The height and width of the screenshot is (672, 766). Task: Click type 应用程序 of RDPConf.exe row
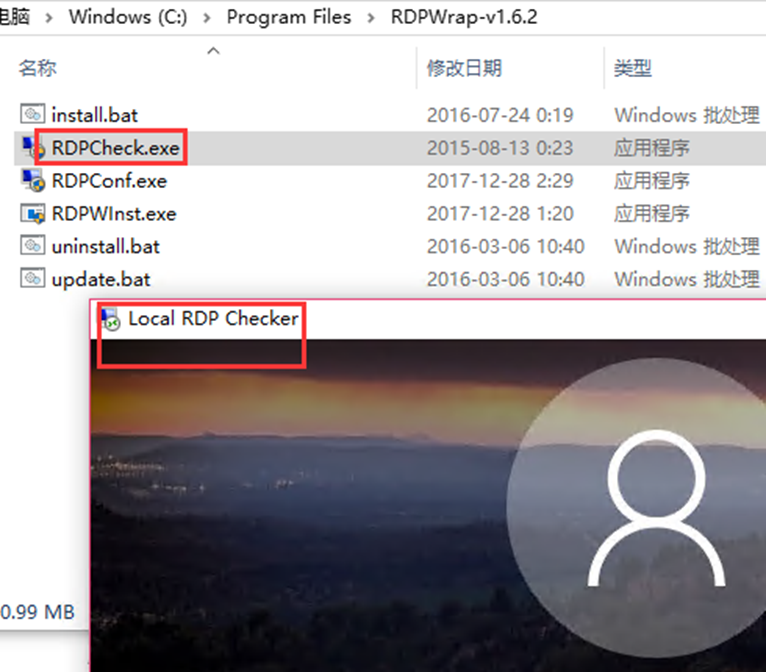coord(652,181)
